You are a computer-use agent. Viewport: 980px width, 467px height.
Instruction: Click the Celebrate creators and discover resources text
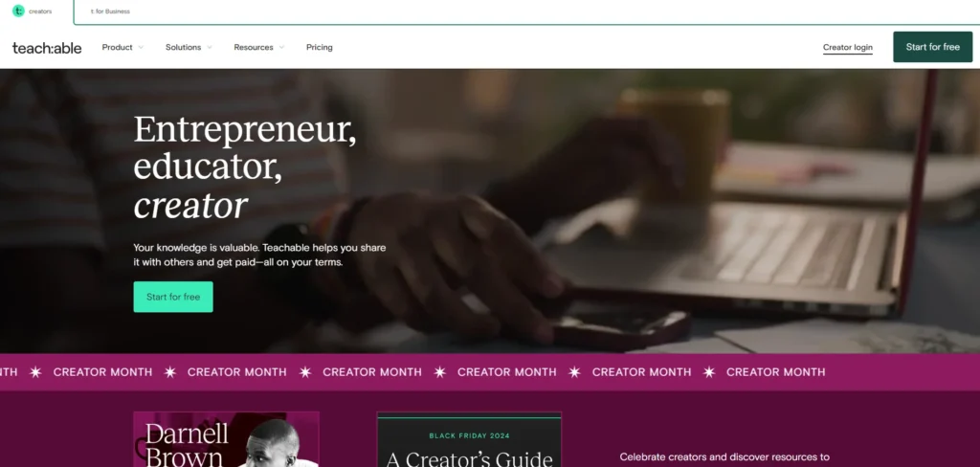[x=724, y=457]
